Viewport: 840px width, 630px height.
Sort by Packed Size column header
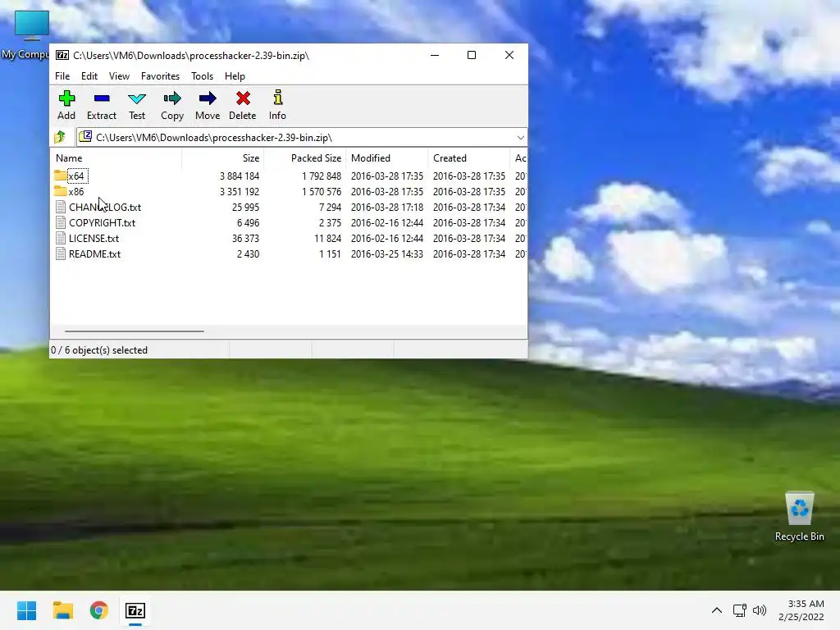click(304, 158)
